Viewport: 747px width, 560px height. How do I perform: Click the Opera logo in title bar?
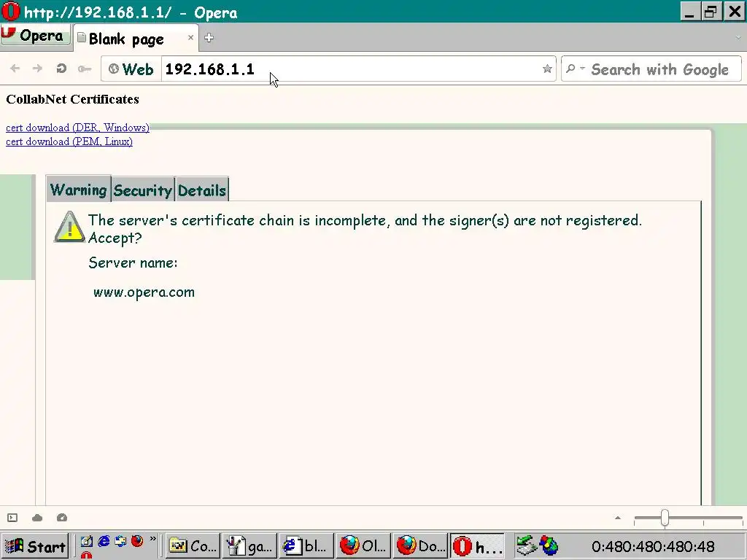10,12
